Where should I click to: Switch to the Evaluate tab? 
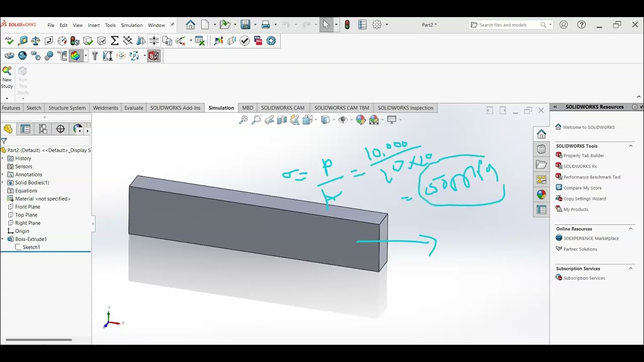click(x=134, y=108)
